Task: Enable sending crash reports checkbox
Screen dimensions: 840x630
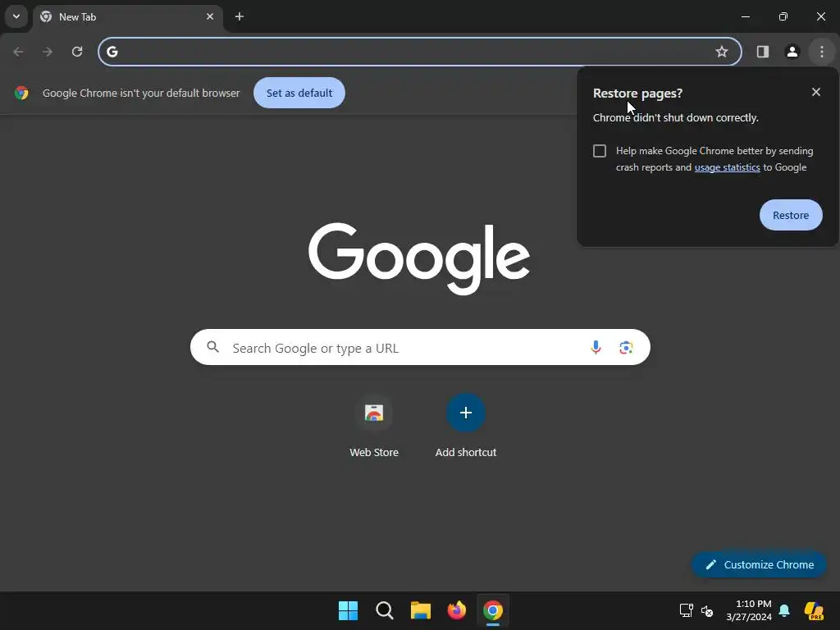Action: [600, 151]
